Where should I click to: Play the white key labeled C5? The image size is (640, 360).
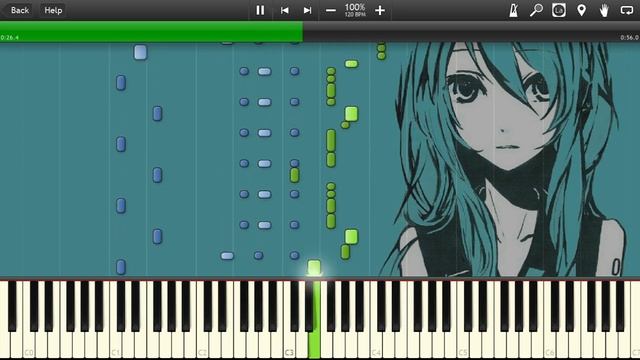point(462,343)
